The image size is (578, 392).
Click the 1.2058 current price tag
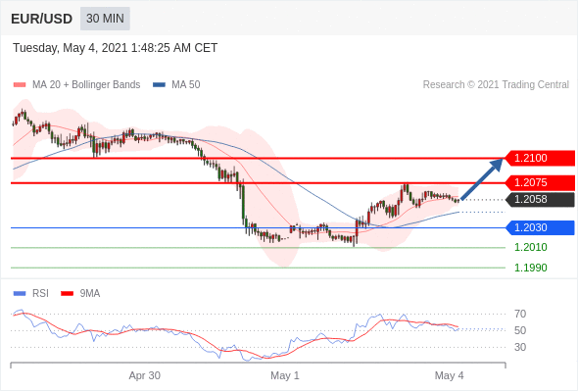[540, 200]
